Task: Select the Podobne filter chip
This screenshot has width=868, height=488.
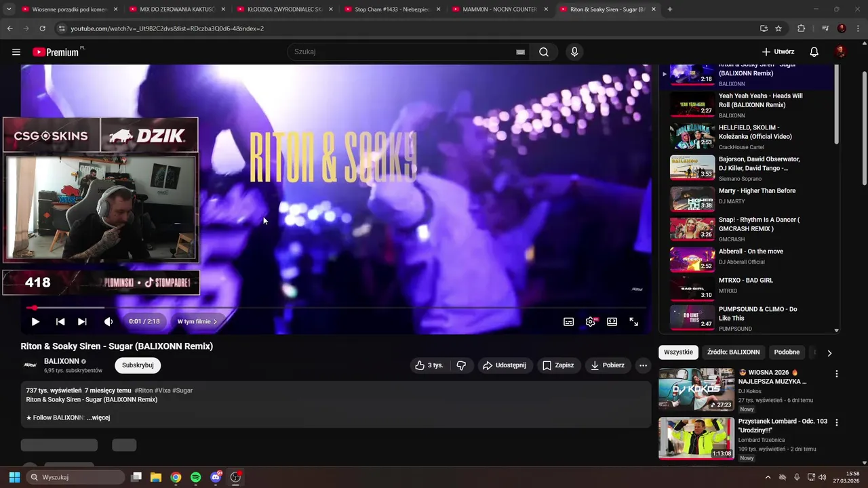Action: (787, 352)
